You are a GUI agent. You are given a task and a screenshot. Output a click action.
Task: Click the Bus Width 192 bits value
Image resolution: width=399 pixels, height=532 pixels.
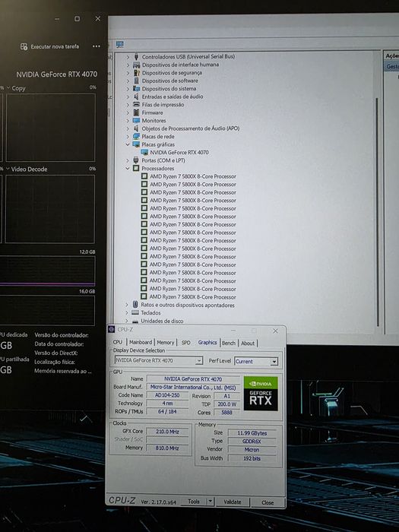[x=252, y=458]
